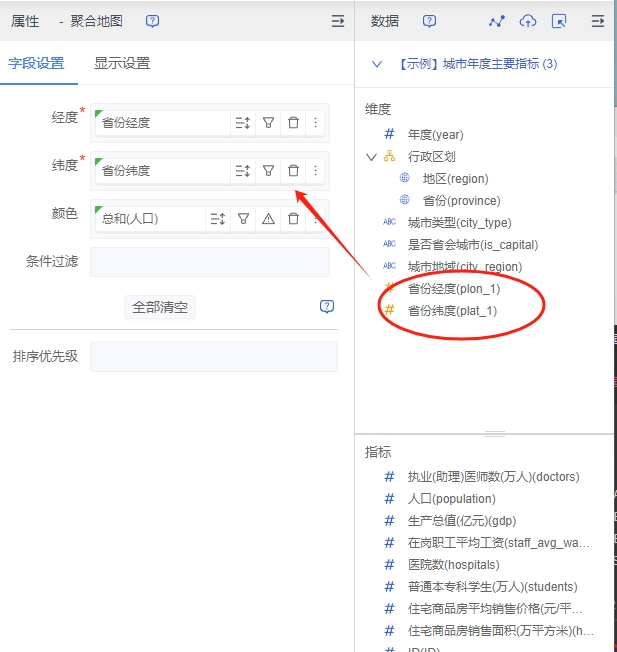
Task: Collapse the 属性 panel using the header collapse icon
Action: point(337,21)
